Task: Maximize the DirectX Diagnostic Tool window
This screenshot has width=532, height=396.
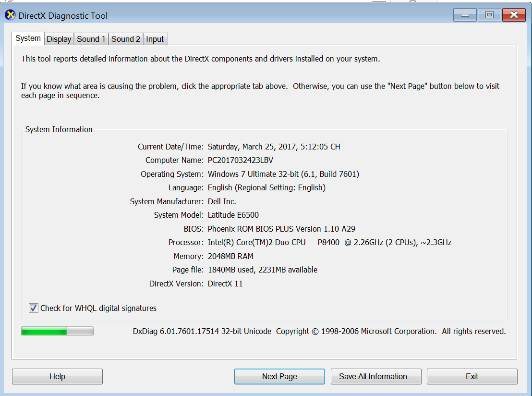Action: click(x=489, y=15)
